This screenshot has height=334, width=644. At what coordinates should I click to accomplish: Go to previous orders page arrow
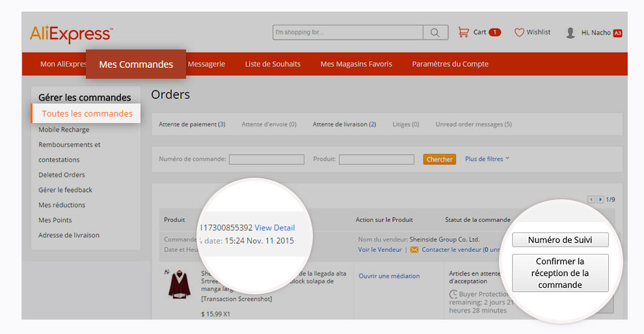coord(591,199)
